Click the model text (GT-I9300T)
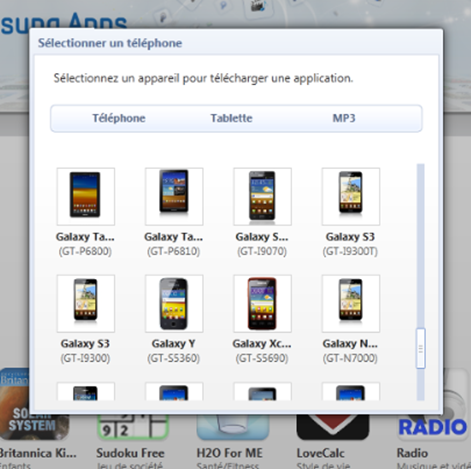Image resolution: width=471 pixels, height=469 pixels. 350,251
